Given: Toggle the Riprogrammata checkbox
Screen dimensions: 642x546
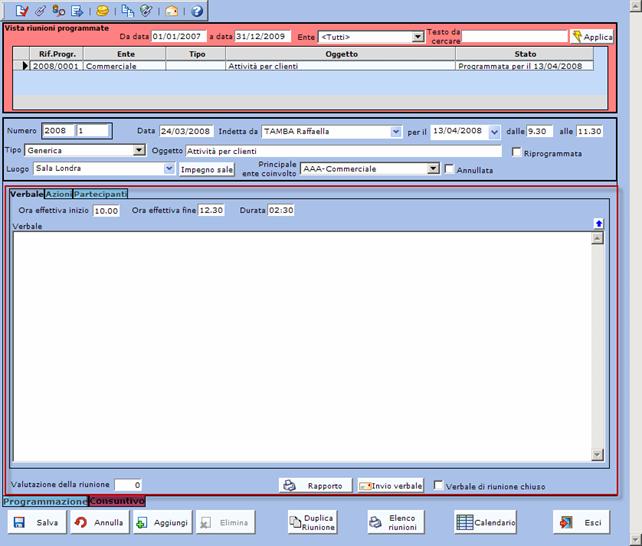Looking at the screenshot, I should coord(516,152).
